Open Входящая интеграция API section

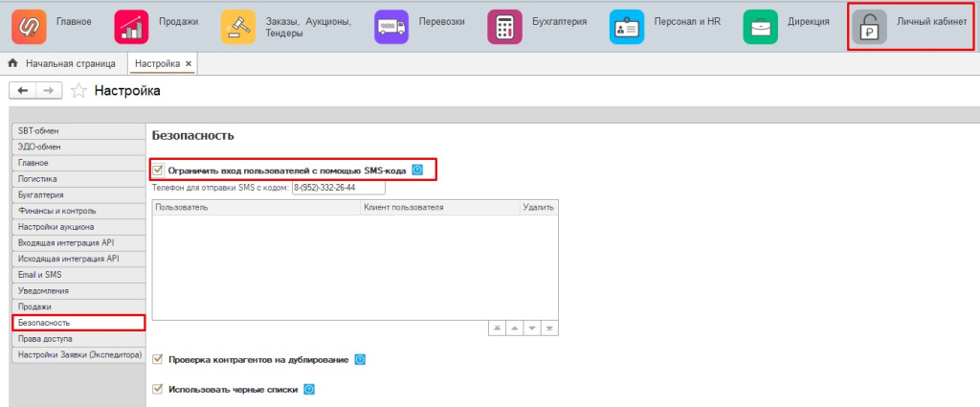[78, 242]
